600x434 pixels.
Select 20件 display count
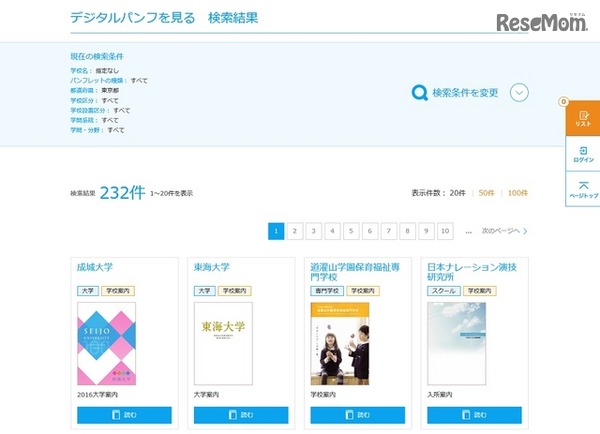click(x=458, y=193)
